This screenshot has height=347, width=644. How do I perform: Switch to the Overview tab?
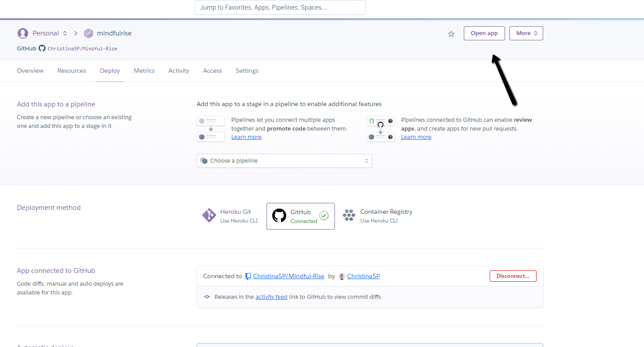coord(30,71)
